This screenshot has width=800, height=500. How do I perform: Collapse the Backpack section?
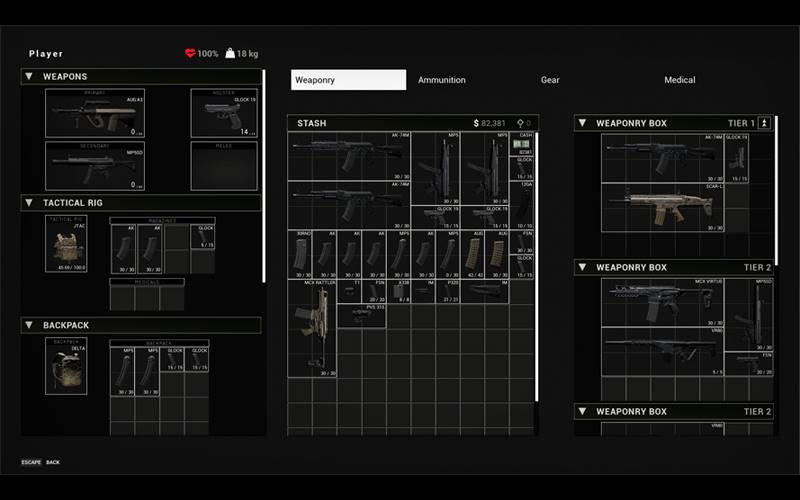click(x=30, y=326)
